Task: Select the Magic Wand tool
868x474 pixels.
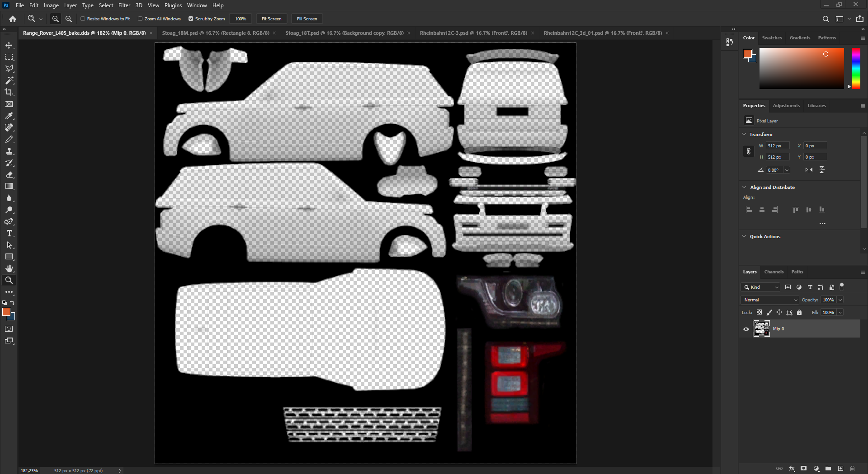Action: [9, 80]
